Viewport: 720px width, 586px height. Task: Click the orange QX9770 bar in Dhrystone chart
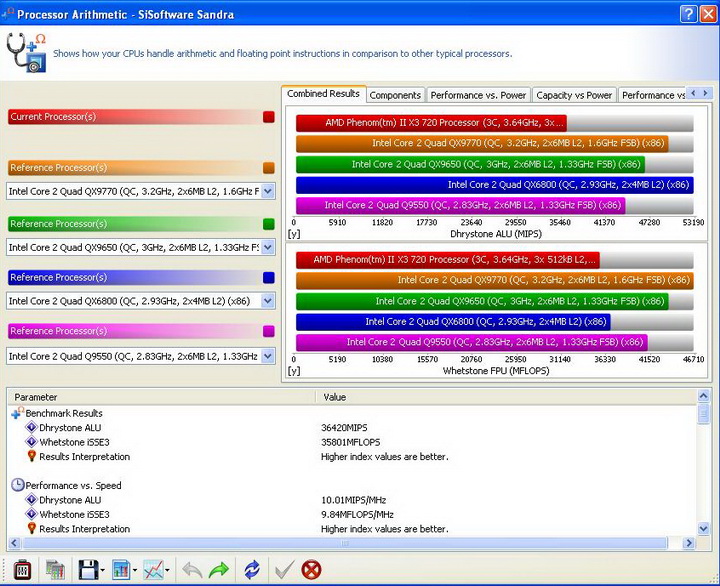click(482, 143)
